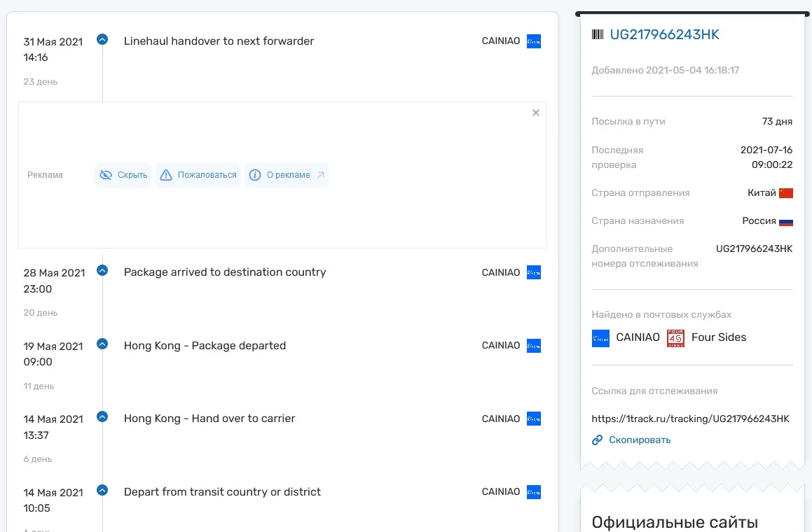Click CAINIAO logo on Package departed row
This screenshot has width=812, height=532.
click(533, 346)
